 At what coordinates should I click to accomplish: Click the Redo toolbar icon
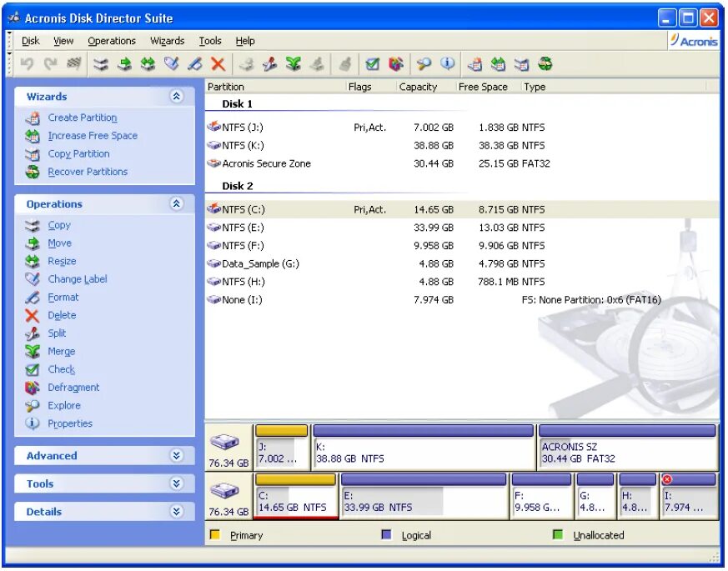[x=51, y=64]
